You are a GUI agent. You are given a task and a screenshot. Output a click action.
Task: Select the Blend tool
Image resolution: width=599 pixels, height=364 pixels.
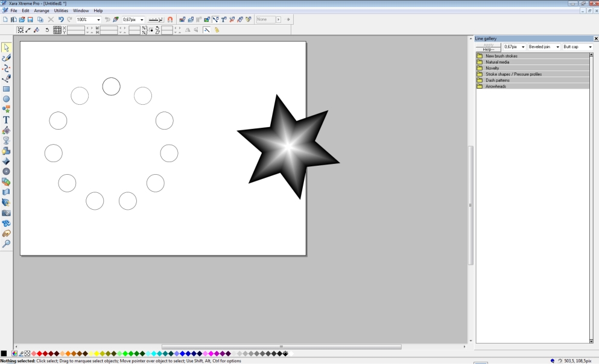click(6, 181)
